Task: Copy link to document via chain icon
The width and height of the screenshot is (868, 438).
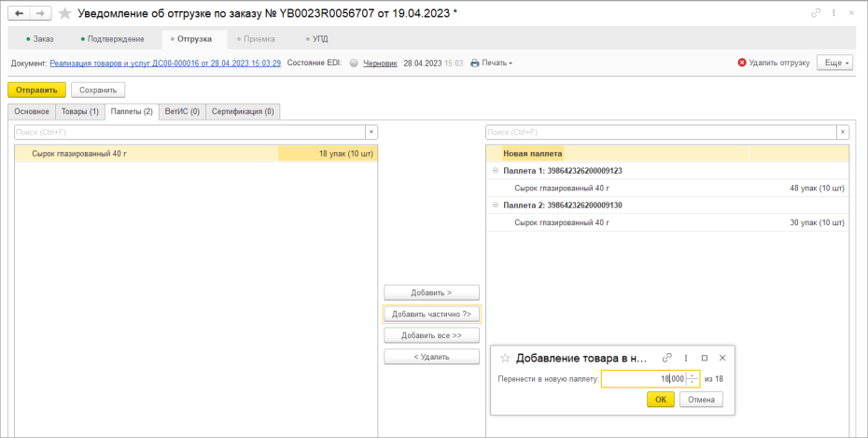Action: point(816,13)
